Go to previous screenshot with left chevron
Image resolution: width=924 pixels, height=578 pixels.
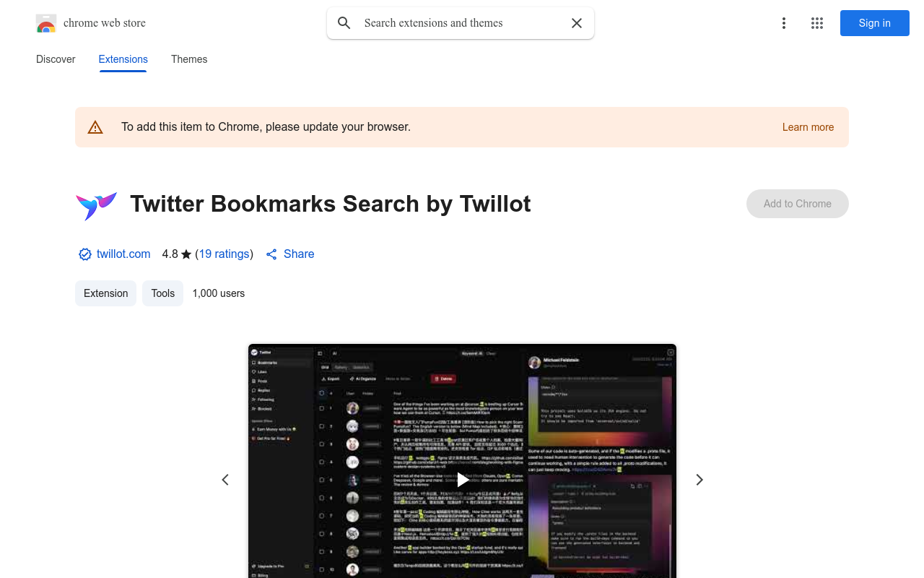pos(225,480)
